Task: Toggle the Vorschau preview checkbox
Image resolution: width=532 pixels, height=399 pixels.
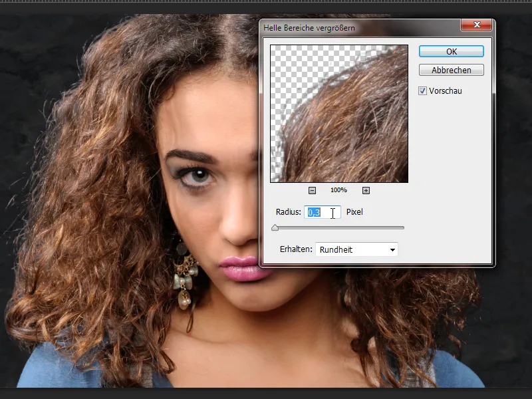Action: [x=422, y=91]
